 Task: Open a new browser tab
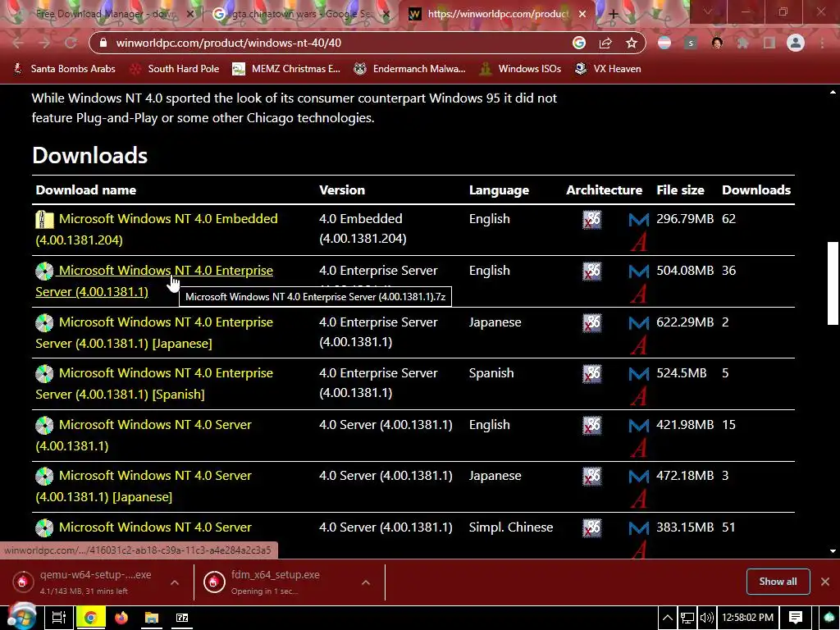614,14
